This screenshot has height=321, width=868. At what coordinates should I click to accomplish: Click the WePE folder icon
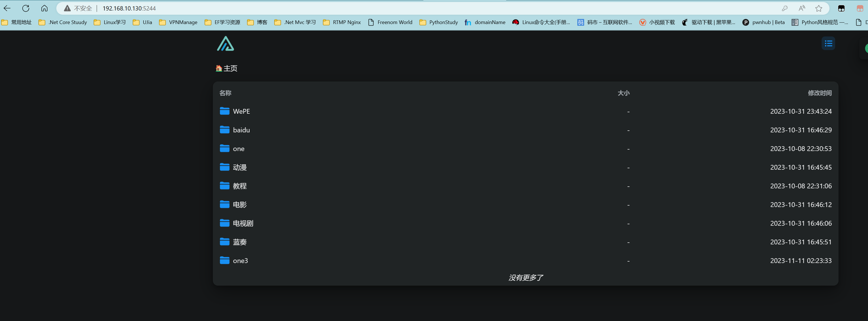pos(224,111)
